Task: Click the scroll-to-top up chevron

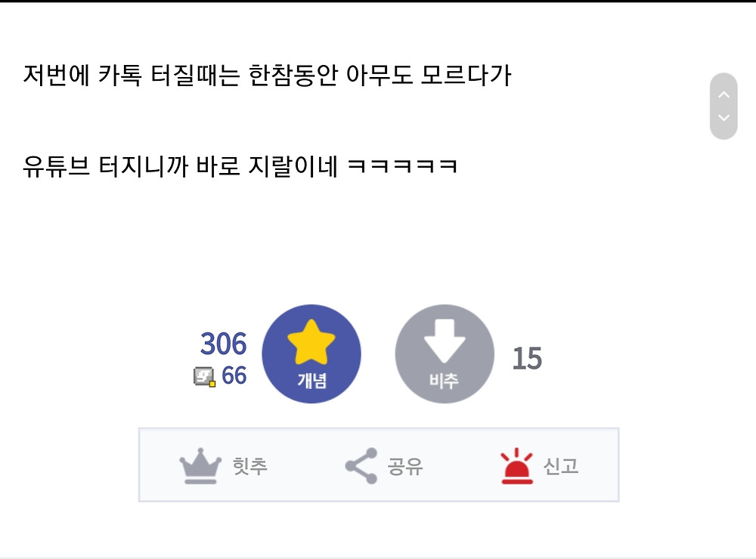Action: coord(723,95)
